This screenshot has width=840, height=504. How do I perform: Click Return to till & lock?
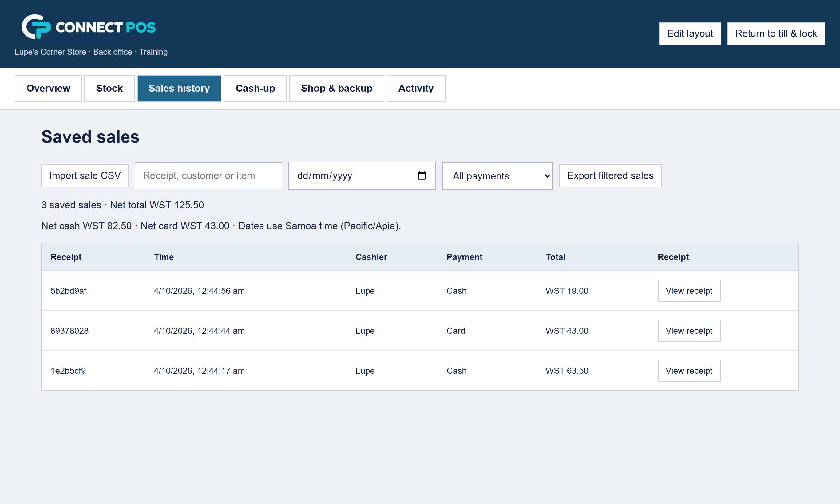pos(776,33)
